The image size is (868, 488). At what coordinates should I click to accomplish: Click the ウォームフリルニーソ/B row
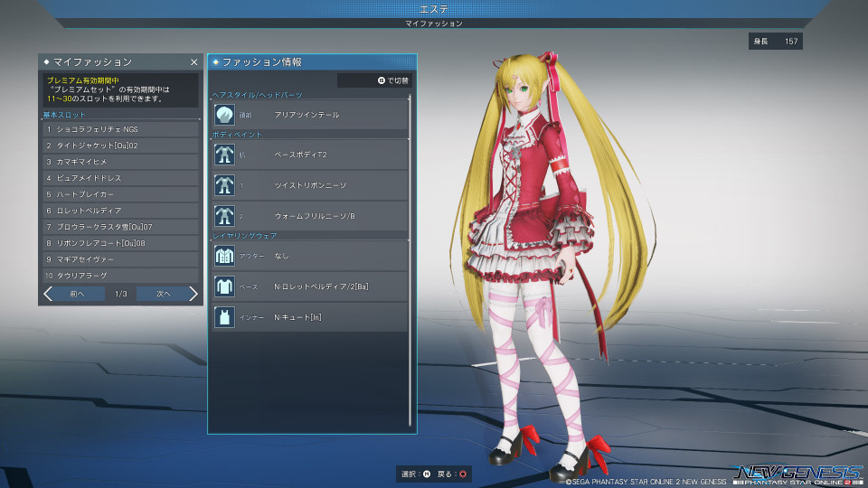tap(310, 216)
